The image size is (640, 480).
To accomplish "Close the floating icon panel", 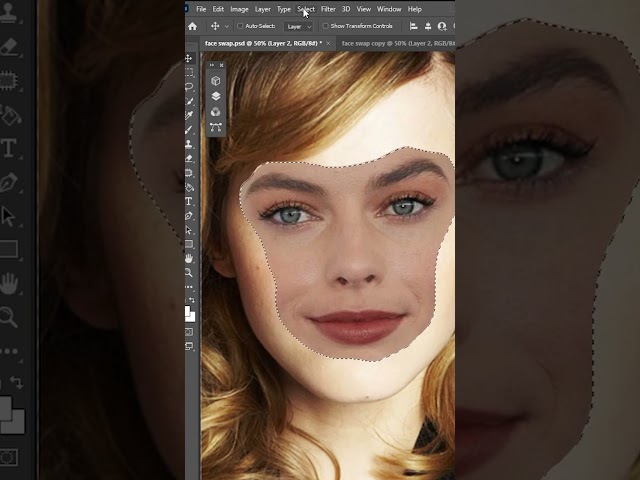I will pos(221,65).
